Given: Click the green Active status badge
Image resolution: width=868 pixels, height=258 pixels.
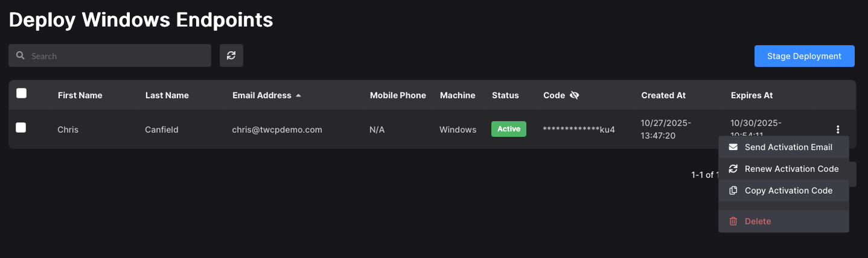Looking at the screenshot, I should [x=508, y=129].
